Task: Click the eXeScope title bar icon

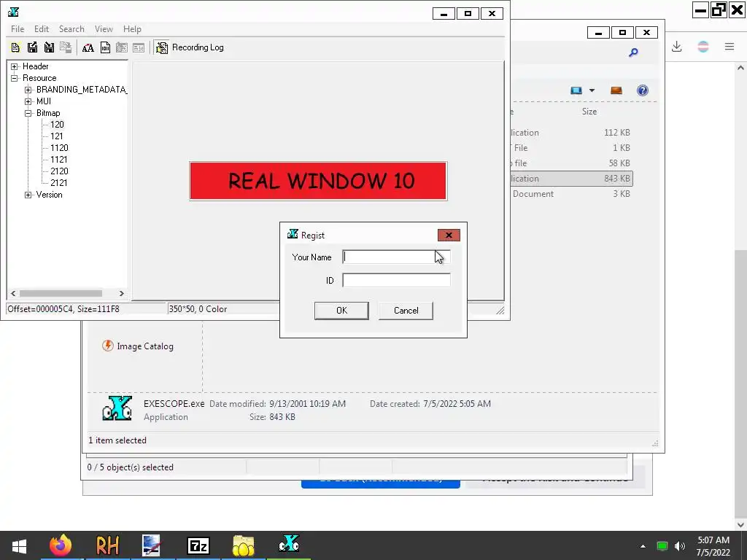Action: 13,12
